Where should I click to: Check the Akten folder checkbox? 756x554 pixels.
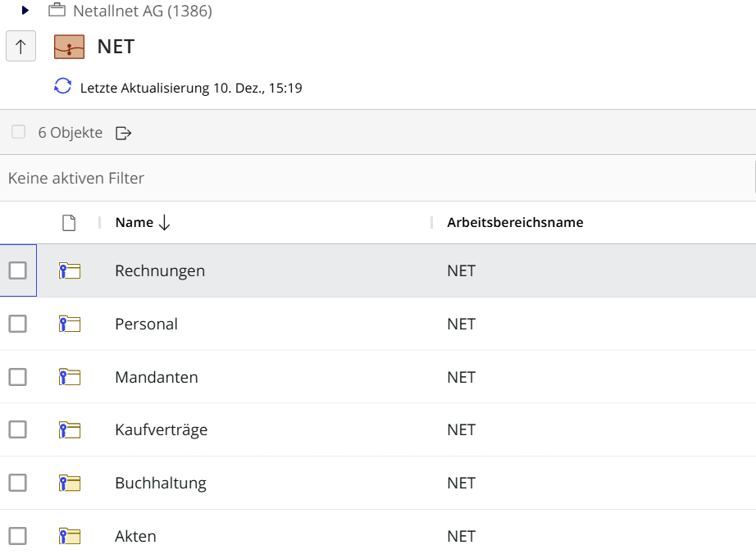(18, 536)
